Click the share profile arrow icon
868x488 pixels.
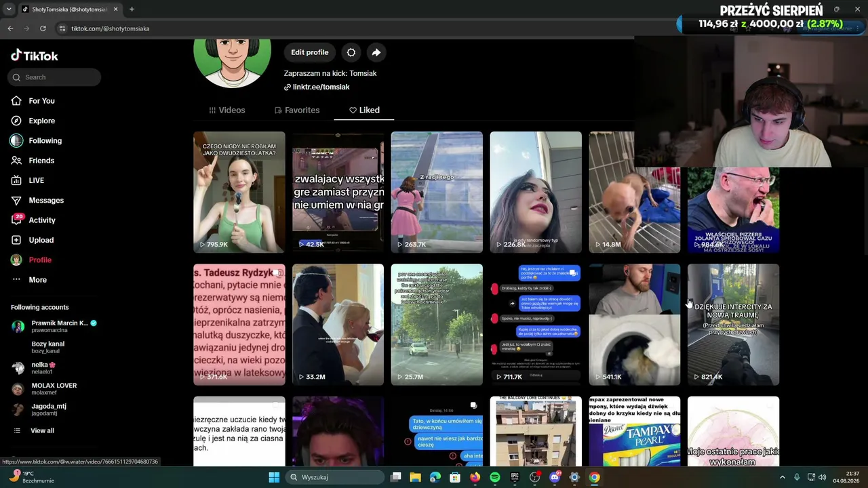tap(376, 52)
